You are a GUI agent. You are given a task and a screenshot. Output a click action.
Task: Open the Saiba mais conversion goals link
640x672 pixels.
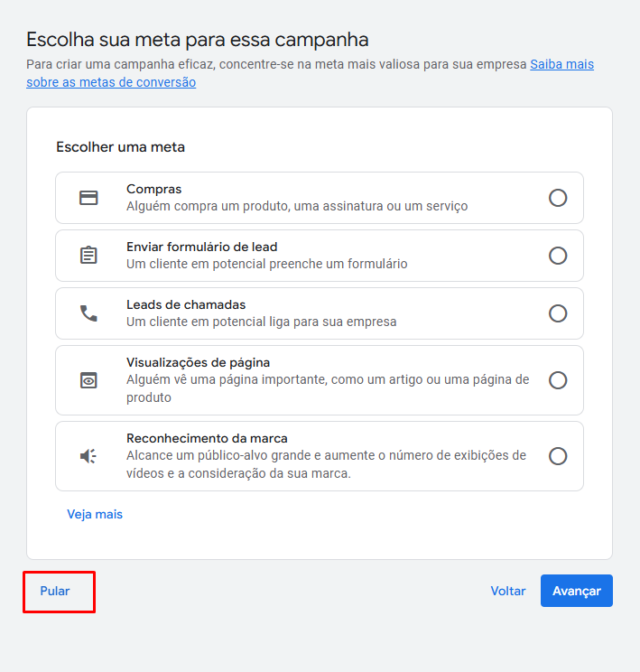pyautogui.click(x=561, y=65)
